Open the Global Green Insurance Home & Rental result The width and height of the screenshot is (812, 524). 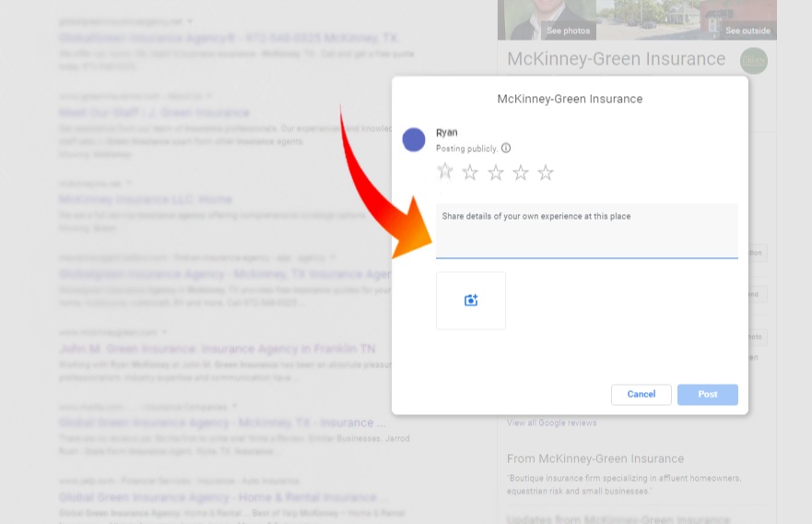tap(217, 497)
